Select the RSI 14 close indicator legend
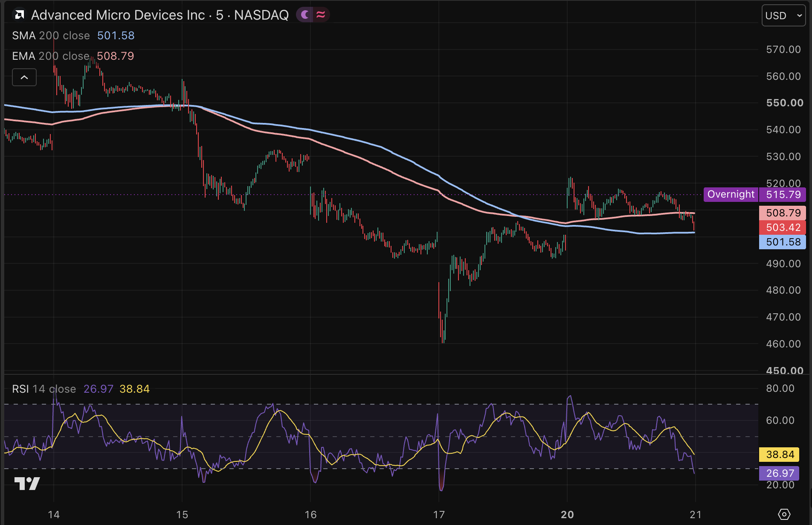812x525 pixels. point(44,389)
